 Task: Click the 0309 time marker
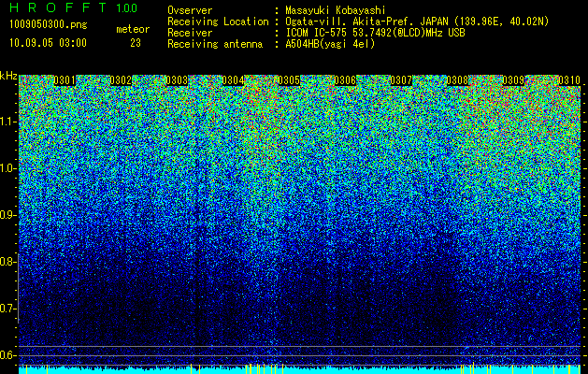pyautogui.click(x=513, y=80)
